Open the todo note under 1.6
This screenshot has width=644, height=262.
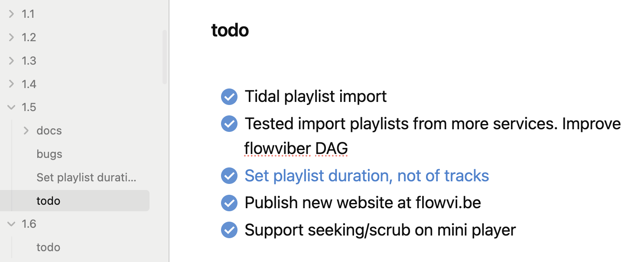49,247
